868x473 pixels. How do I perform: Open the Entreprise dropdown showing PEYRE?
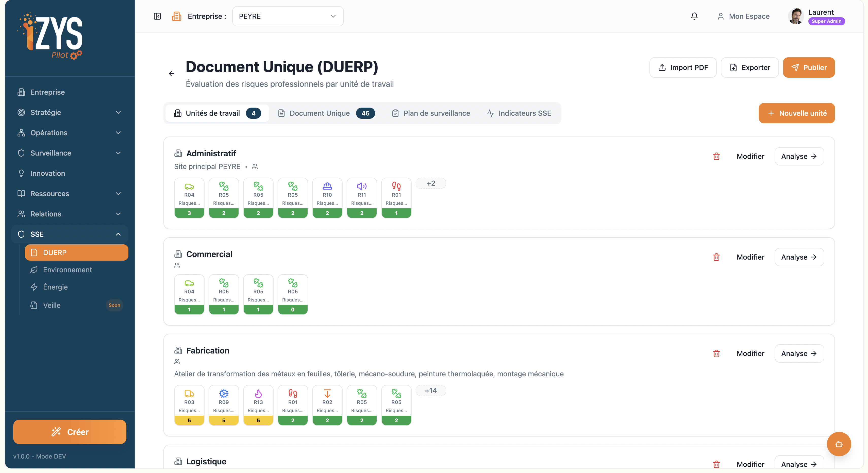click(288, 16)
